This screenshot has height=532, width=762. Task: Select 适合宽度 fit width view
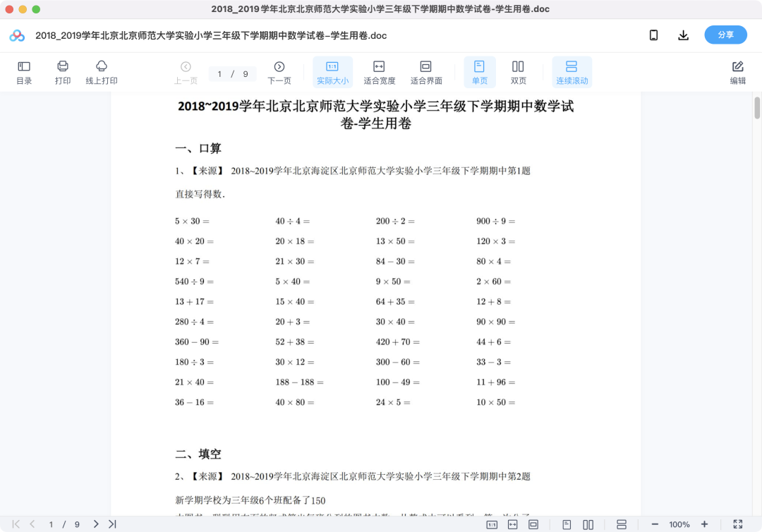[379, 73]
